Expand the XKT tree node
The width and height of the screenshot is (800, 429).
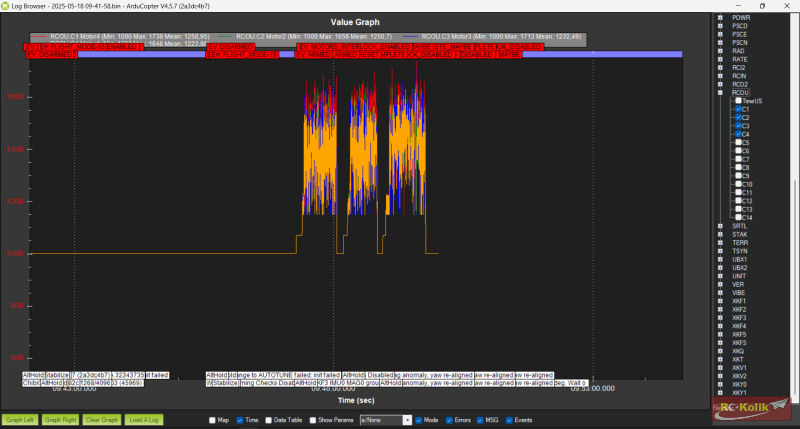pos(720,359)
